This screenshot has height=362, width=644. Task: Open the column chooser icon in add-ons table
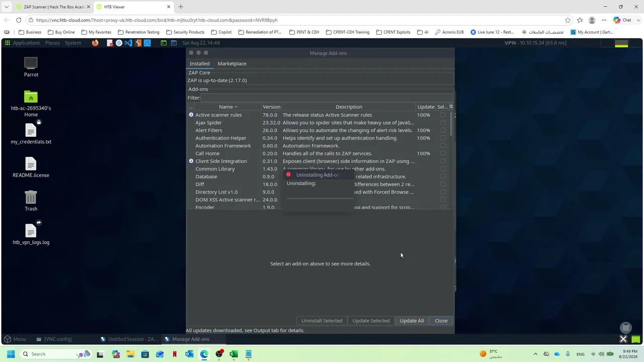tap(451, 107)
